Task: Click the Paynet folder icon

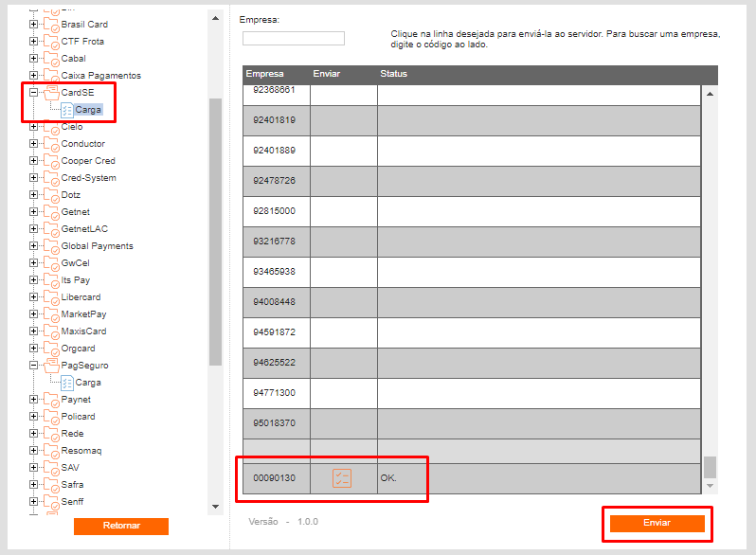Action: pos(51,400)
